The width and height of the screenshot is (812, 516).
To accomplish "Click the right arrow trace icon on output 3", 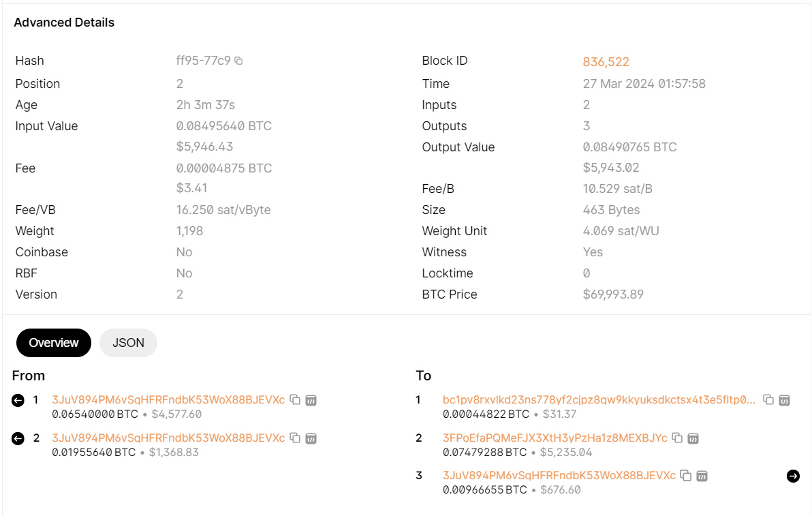I will point(793,476).
